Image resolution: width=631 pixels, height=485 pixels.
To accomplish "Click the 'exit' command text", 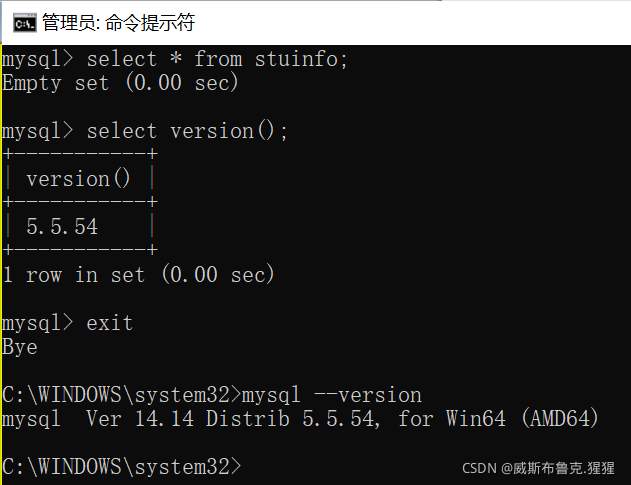I will tap(110, 323).
